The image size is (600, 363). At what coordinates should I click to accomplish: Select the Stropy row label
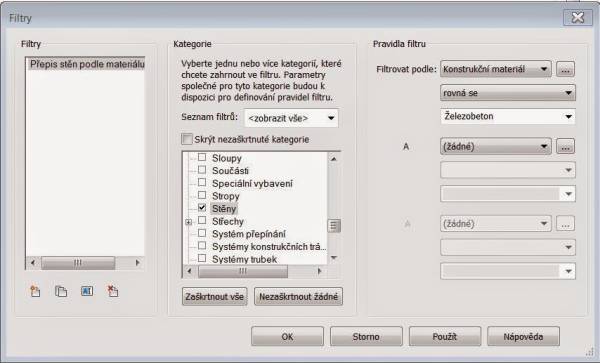point(226,196)
